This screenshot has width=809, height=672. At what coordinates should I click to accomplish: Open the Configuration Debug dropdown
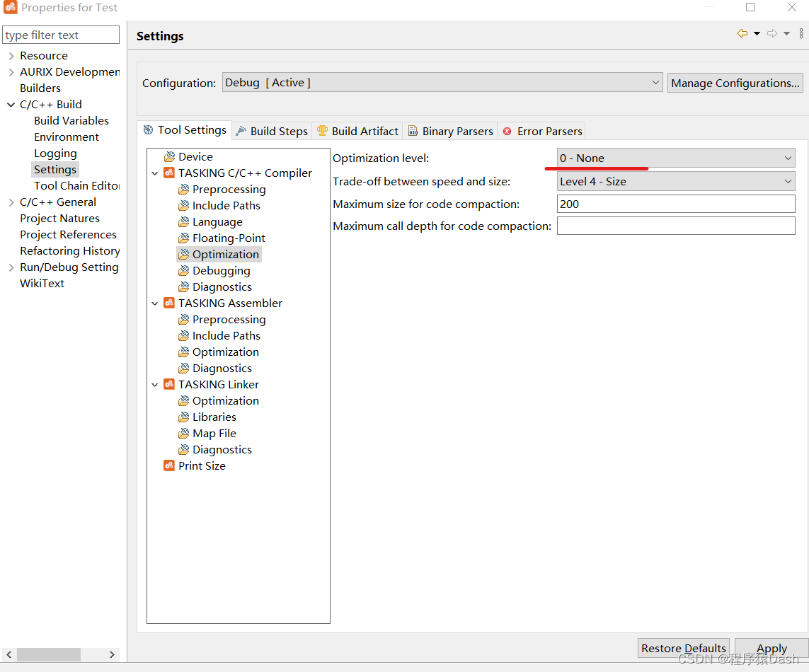click(442, 83)
